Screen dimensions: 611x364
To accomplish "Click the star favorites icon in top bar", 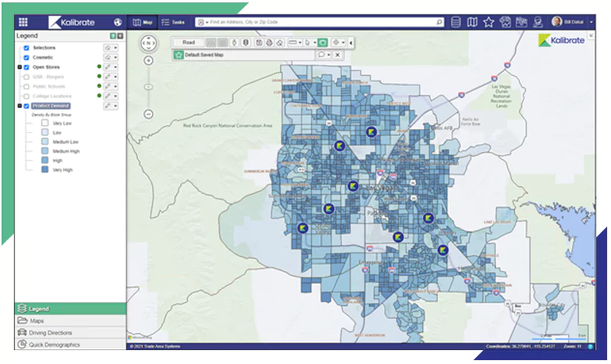I will tap(488, 22).
